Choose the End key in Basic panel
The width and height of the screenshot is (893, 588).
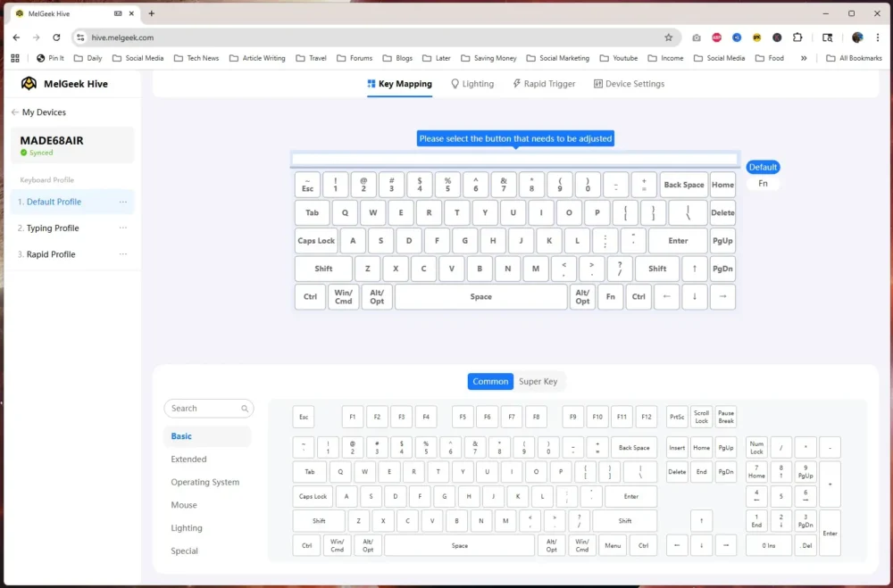(x=702, y=472)
